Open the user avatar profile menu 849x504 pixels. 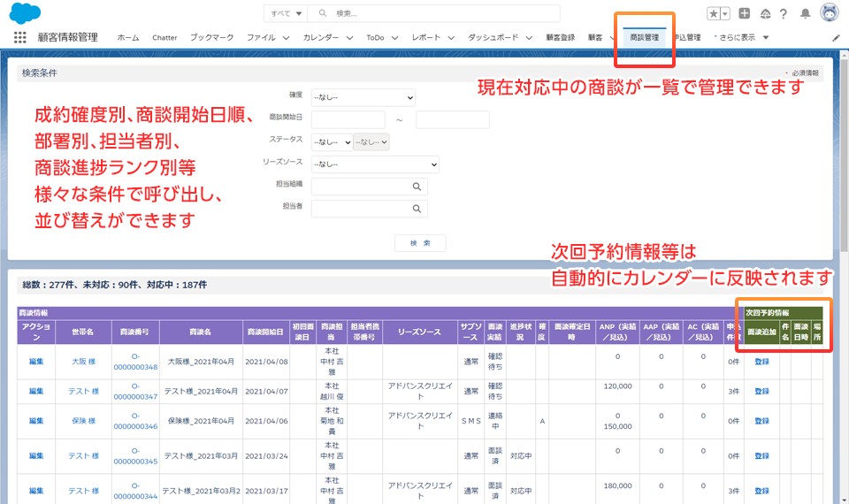point(829,13)
